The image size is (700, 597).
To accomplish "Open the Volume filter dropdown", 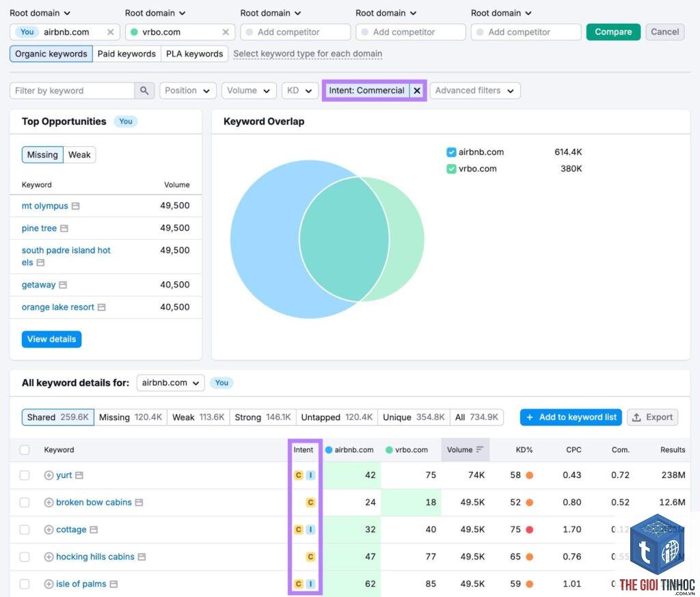I will pyautogui.click(x=249, y=91).
